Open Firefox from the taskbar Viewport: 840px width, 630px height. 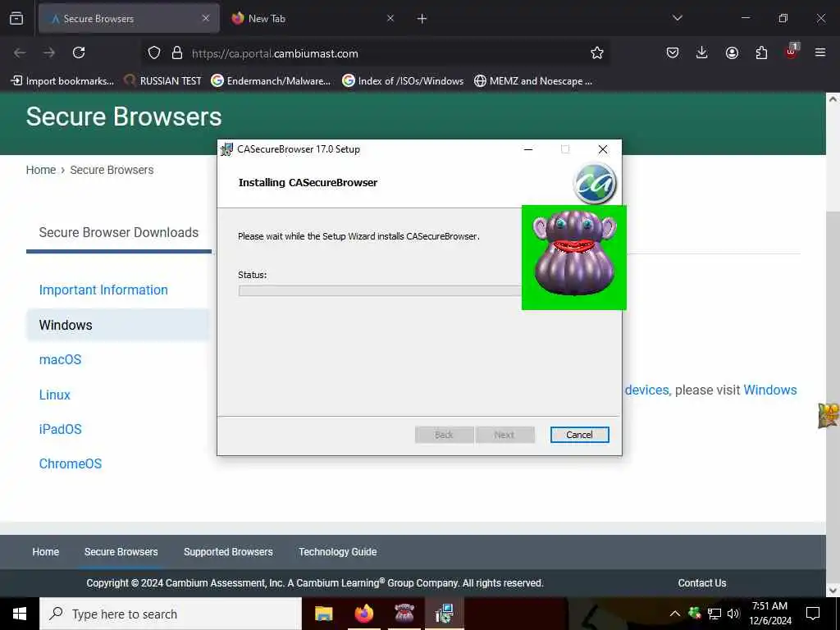363,614
